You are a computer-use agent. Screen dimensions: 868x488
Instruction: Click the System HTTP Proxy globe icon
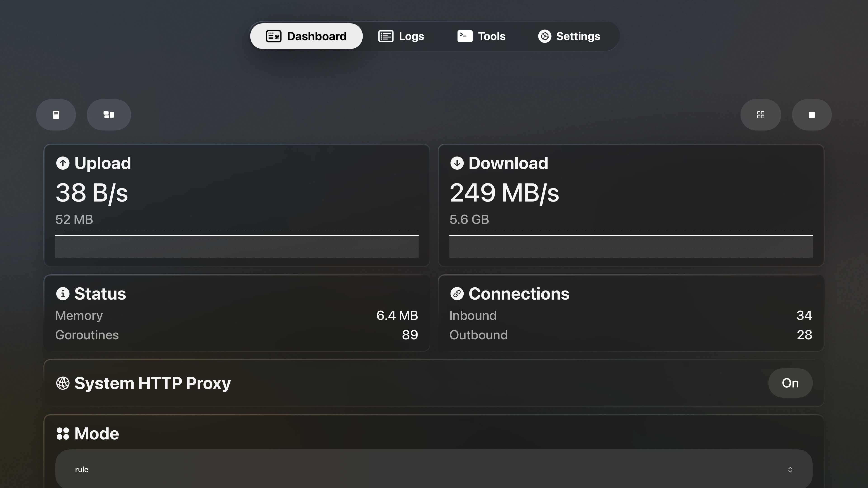(63, 383)
